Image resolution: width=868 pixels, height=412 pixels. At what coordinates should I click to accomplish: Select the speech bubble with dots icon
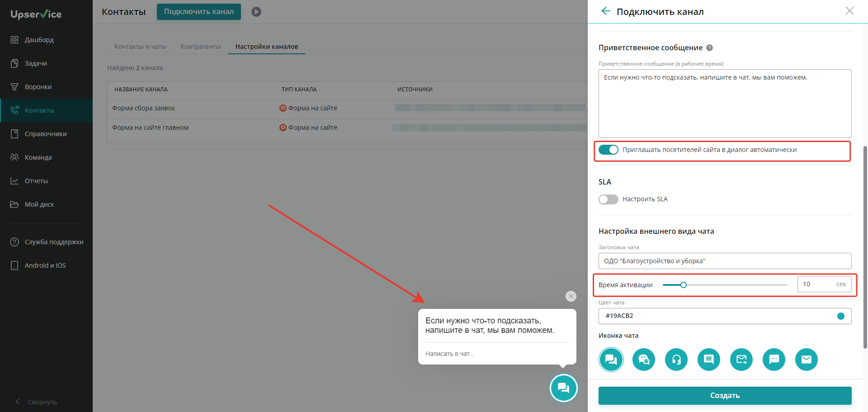[x=774, y=360]
